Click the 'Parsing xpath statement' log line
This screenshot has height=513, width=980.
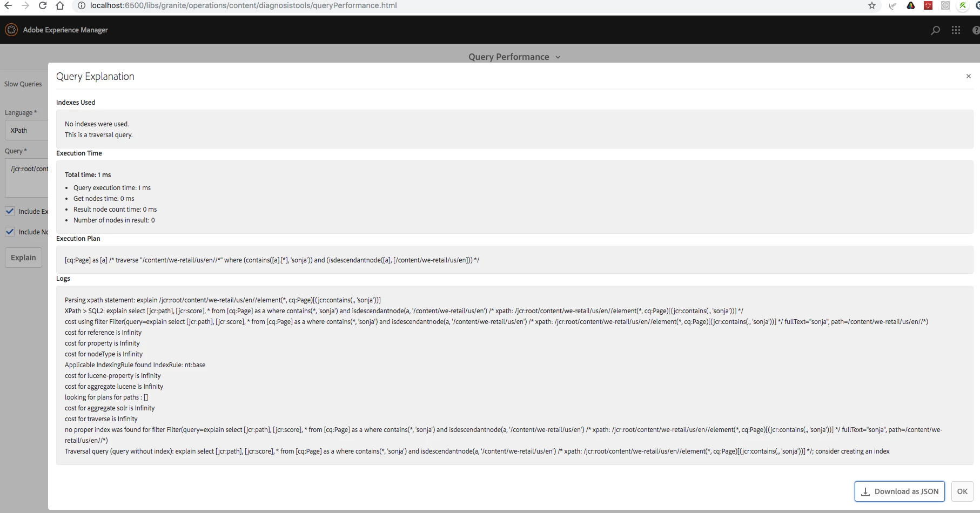click(223, 300)
